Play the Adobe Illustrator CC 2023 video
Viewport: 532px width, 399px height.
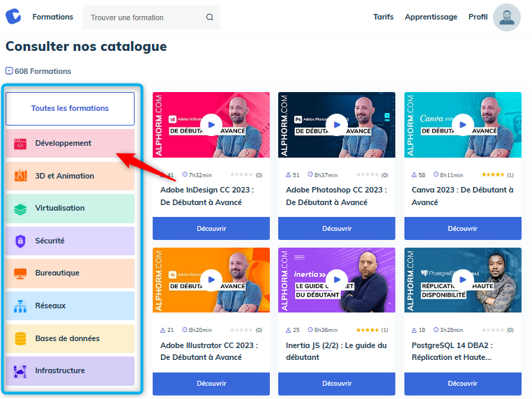pos(211,280)
